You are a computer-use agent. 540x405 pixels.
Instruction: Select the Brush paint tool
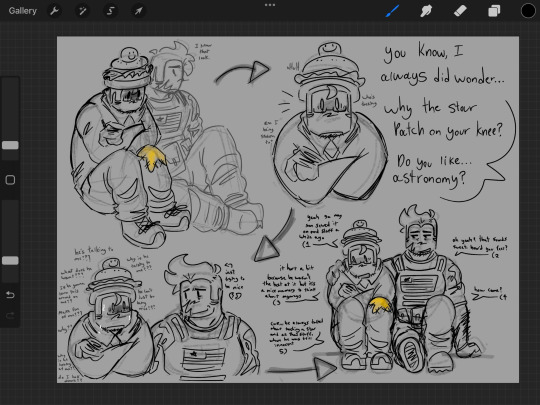point(392,11)
